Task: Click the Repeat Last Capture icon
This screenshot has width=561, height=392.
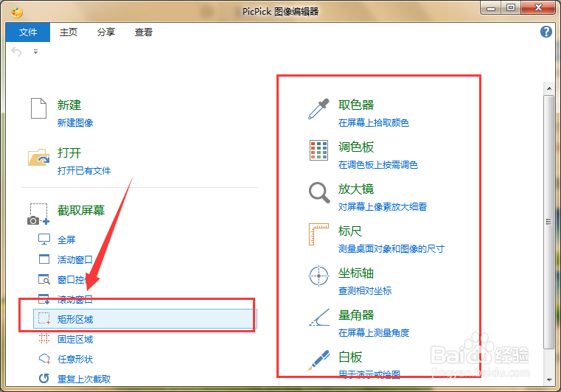Action: tap(44, 378)
